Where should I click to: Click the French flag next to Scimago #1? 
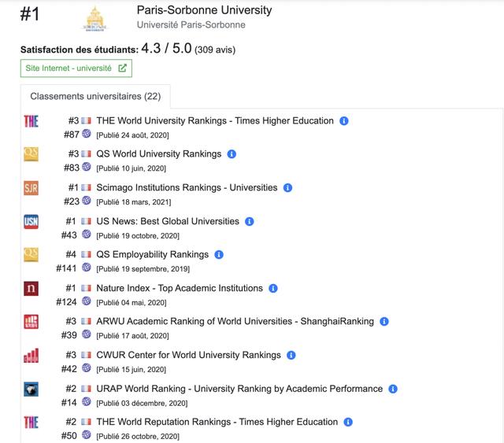[x=86, y=187]
